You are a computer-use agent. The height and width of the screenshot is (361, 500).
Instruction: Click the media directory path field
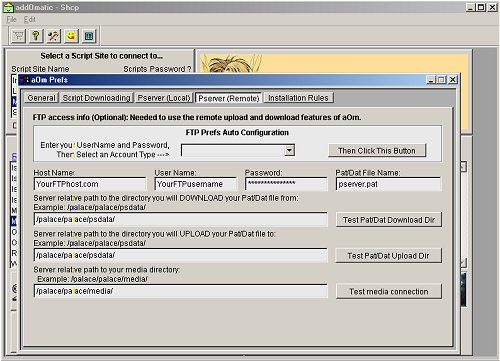[180, 291]
